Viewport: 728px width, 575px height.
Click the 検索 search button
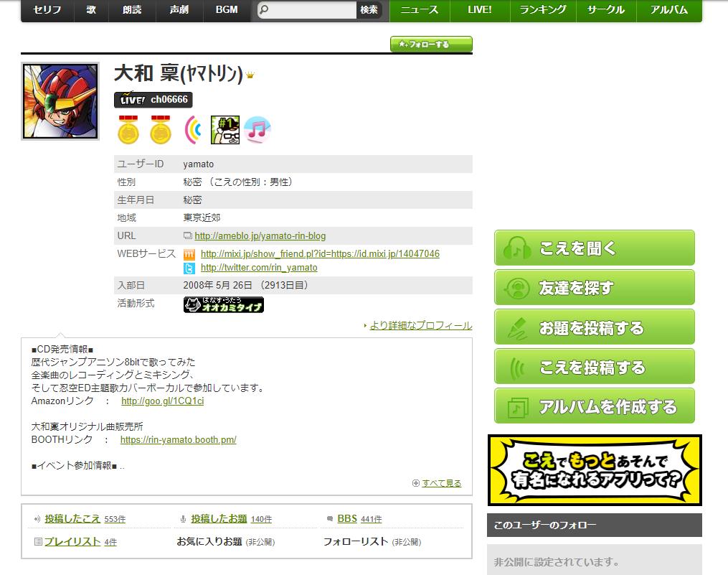(369, 10)
